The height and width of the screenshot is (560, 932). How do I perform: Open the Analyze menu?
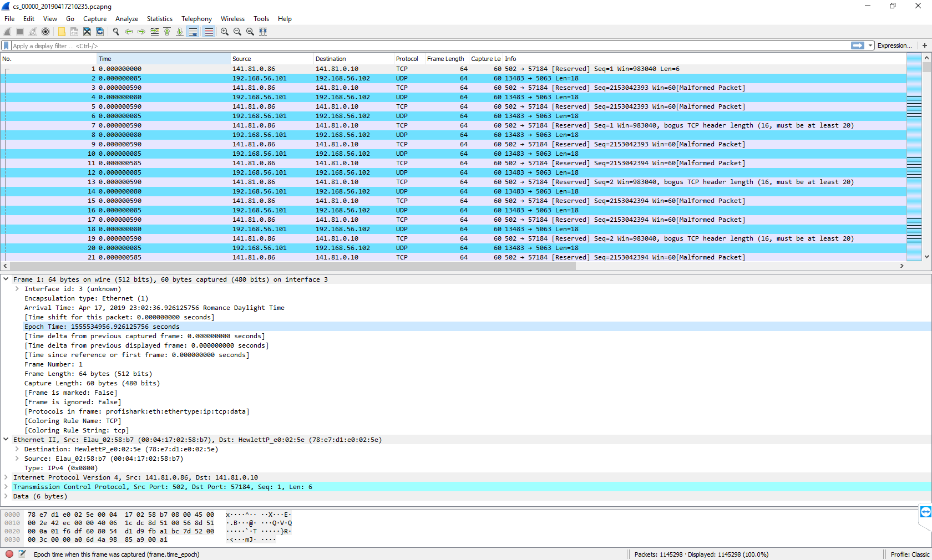126,19
